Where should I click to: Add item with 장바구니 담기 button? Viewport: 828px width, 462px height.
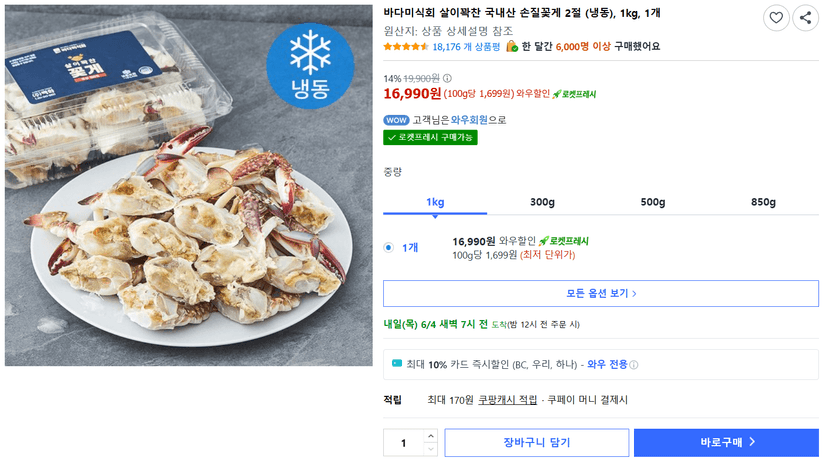pyautogui.click(x=537, y=442)
